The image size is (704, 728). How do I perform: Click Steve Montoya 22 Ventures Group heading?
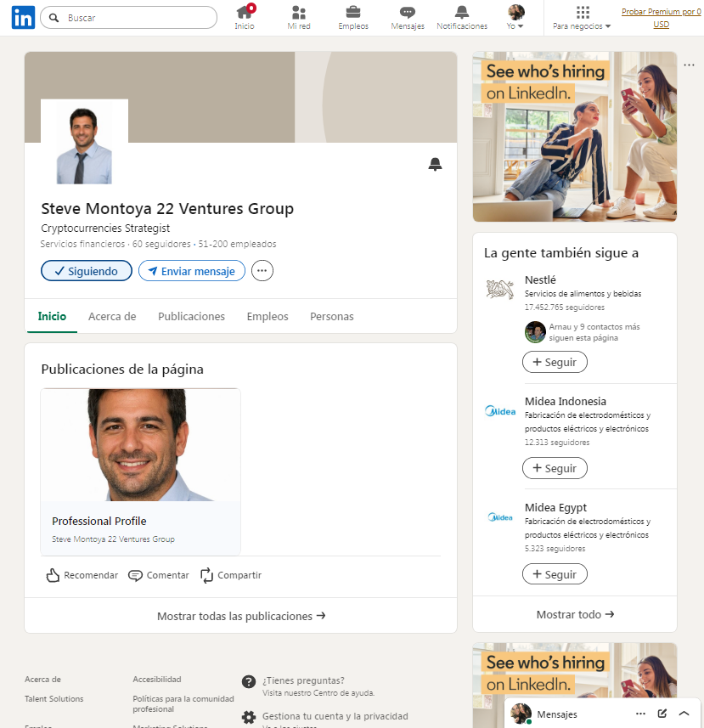[167, 208]
